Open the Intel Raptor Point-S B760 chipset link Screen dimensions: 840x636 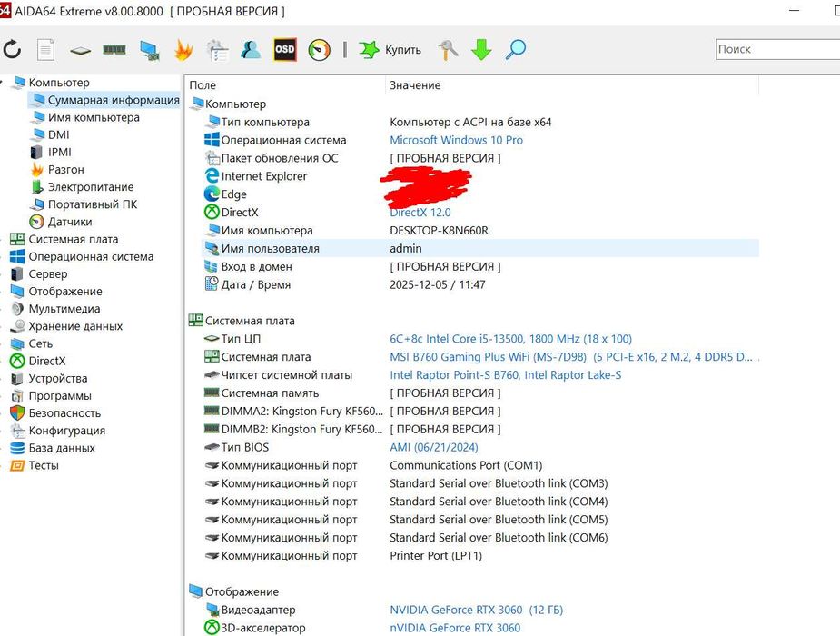[505, 375]
